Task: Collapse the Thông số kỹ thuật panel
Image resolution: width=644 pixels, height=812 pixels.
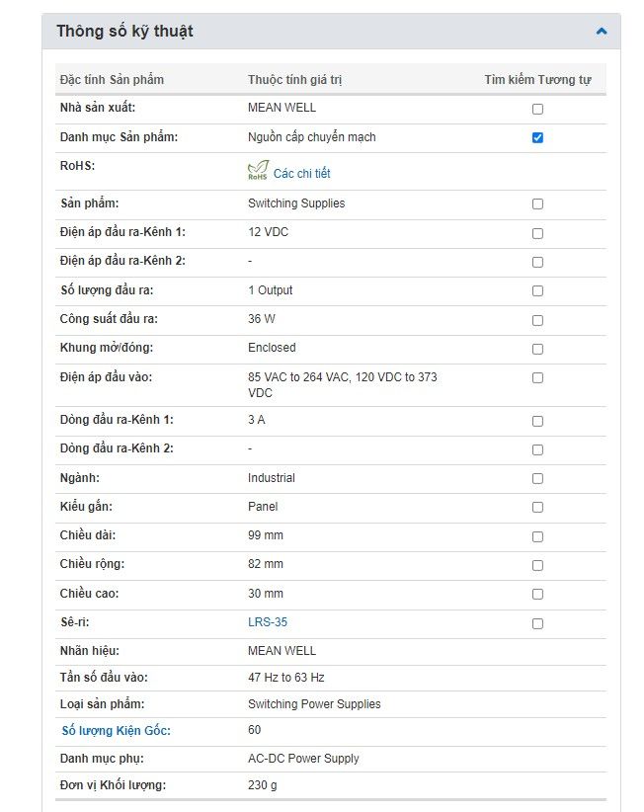Action: click(602, 32)
